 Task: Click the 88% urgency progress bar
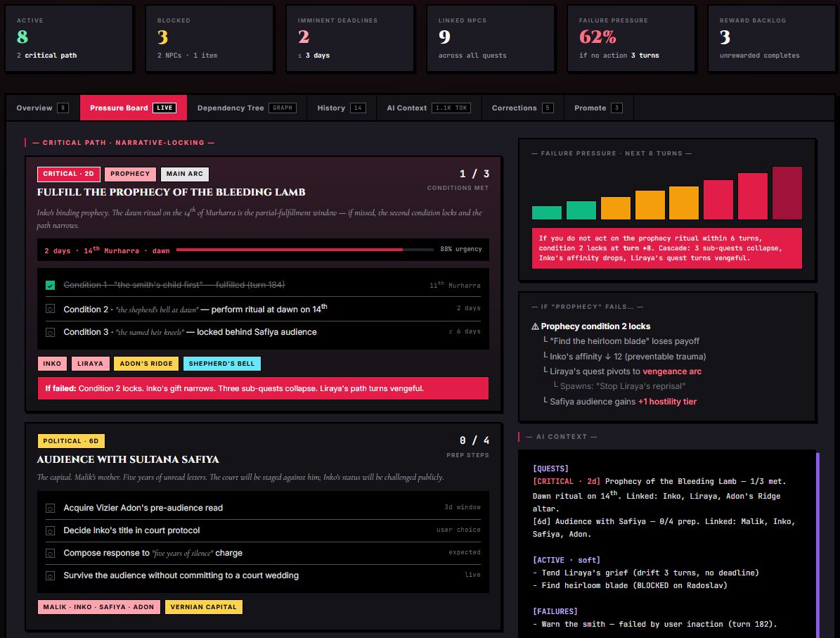point(305,250)
